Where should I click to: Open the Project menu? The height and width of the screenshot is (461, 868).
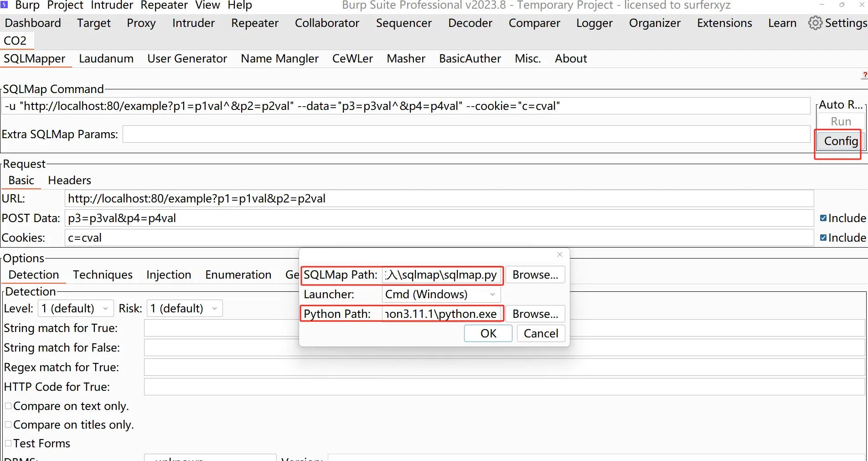pos(65,5)
